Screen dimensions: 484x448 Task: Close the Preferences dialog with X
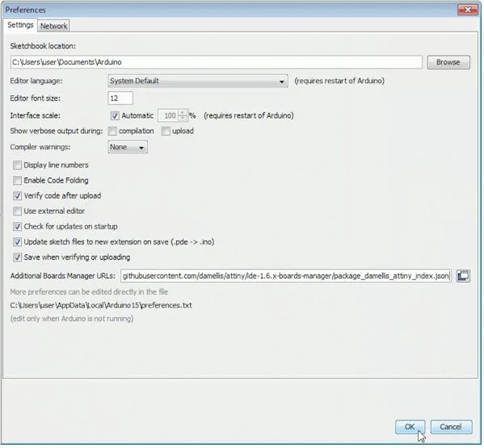tap(467, 10)
